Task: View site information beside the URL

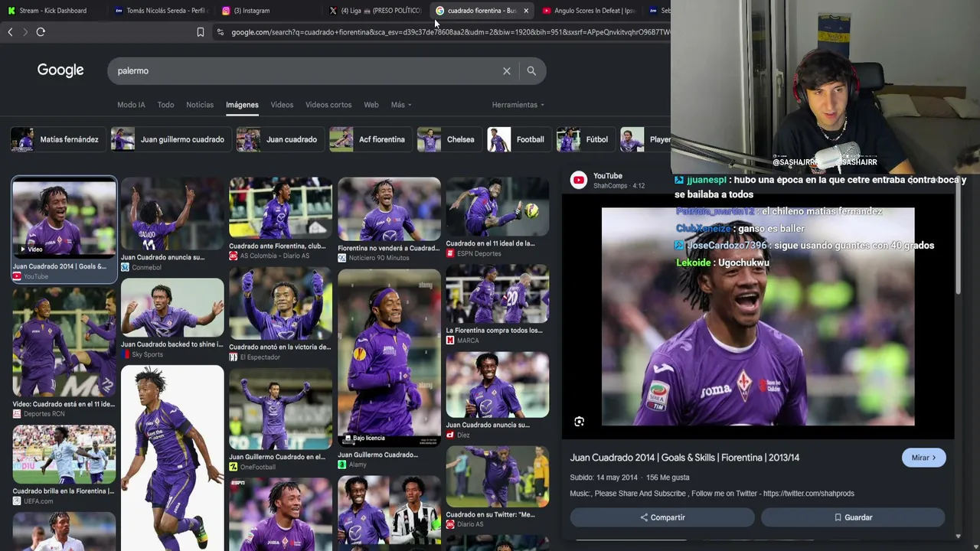Action: 220,32
